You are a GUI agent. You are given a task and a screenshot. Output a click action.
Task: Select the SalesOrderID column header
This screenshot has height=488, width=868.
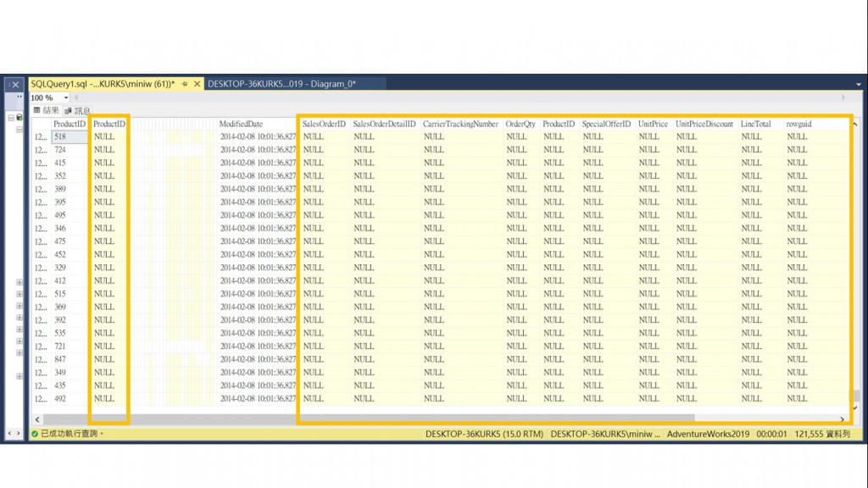coord(324,124)
